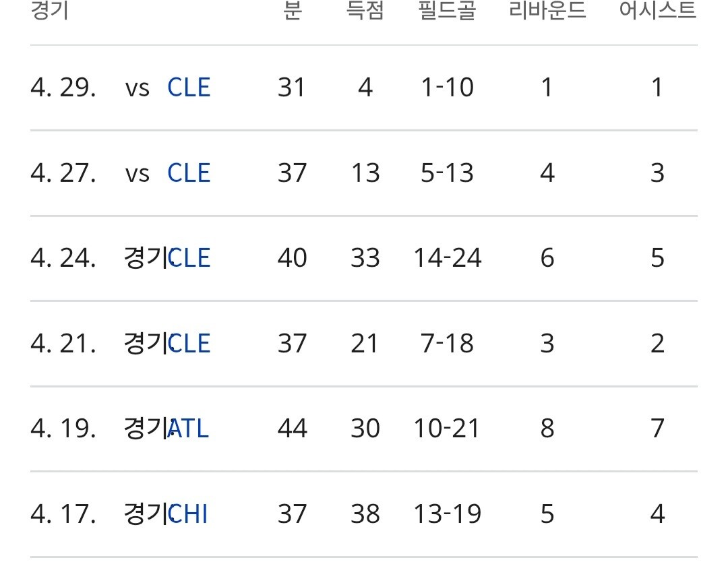Select the 필드골 column header

coord(447,11)
